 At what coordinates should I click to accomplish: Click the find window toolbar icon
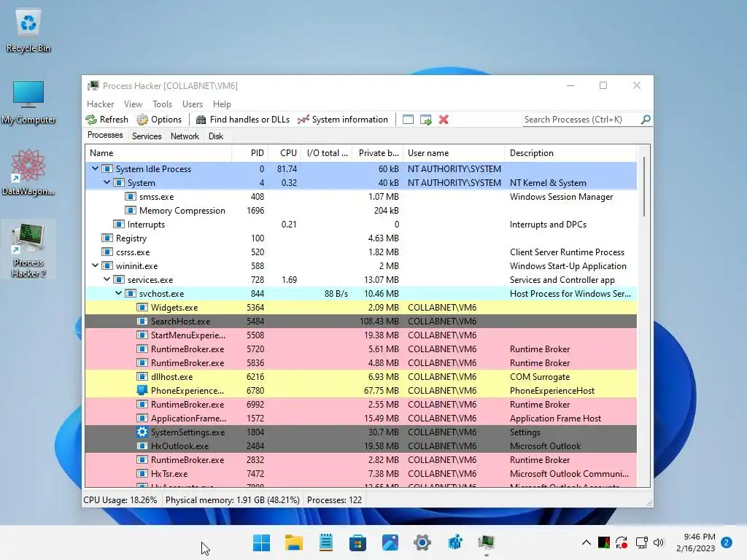[x=408, y=120]
